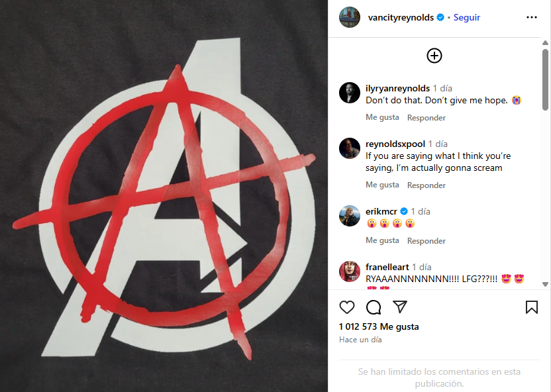551x392 pixels.
Task: Visit ilyryanreynolds profile picture
Action: pos(350,93)
